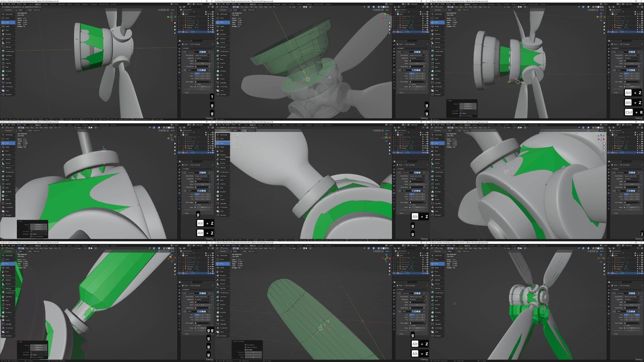Select the Transform tool in top-middle frame
The width and height of the screenshot is (644, 362).
223,34
